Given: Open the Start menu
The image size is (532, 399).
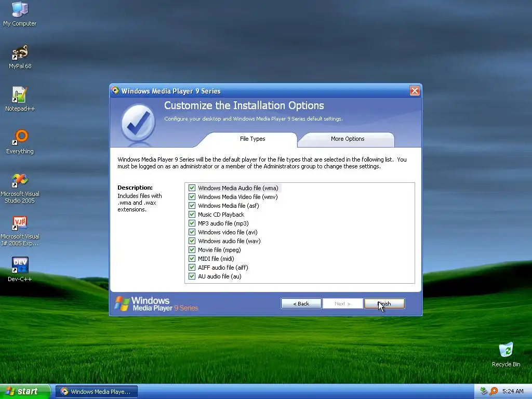Looking at the screenshot, I should 24,392.
